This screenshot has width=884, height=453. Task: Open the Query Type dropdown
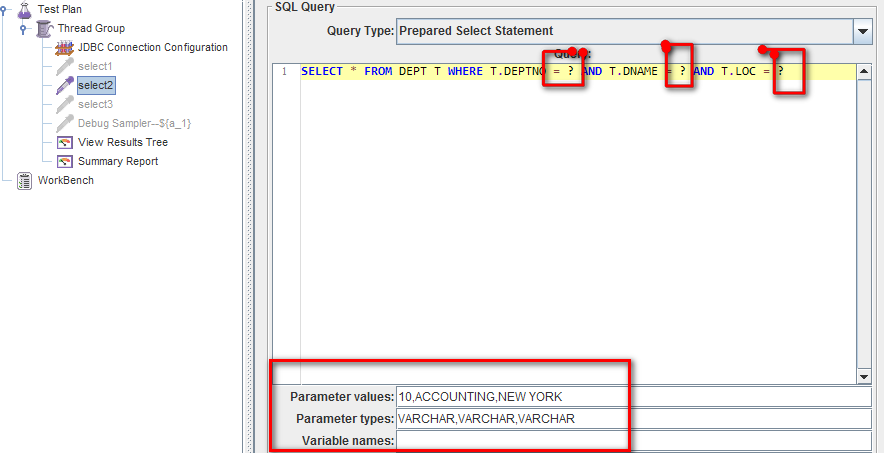[863, 31]
